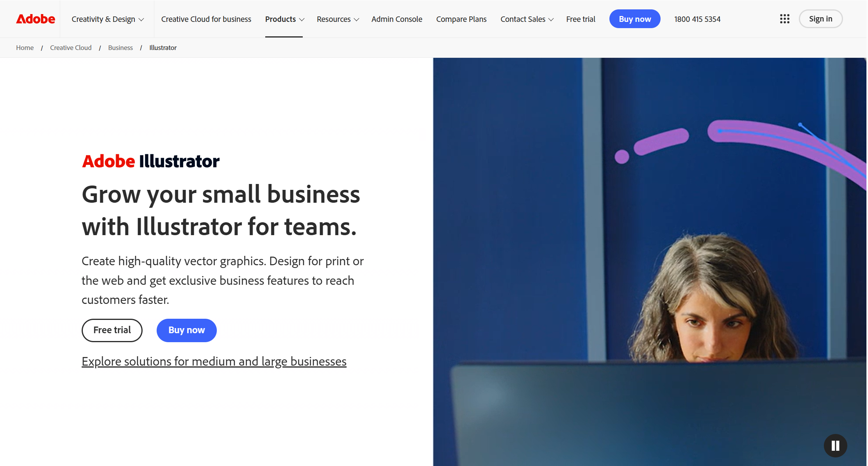868x466 pixels.
Task: Call the 1800 415 5354 number link
Action: (x=697, y=19)
